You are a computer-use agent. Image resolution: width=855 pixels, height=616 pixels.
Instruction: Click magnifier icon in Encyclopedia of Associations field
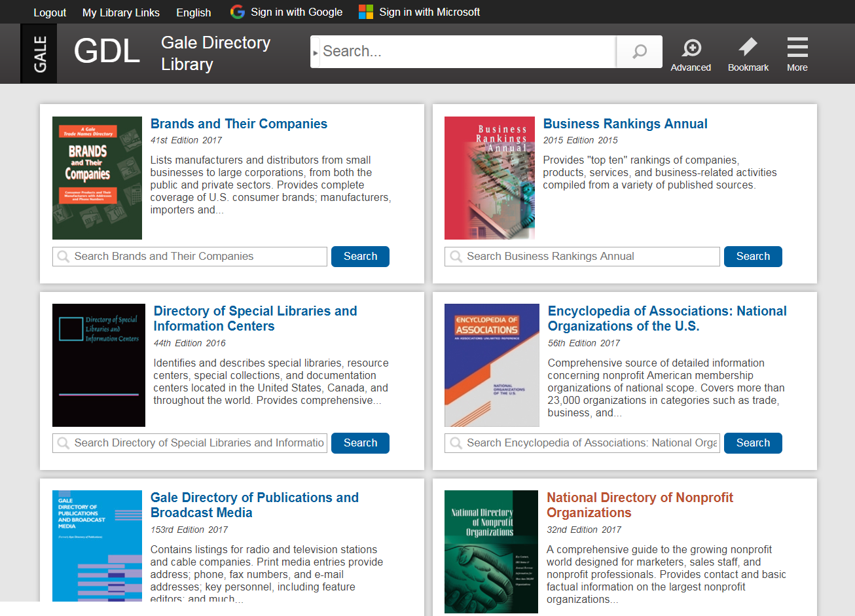point(456,443)
